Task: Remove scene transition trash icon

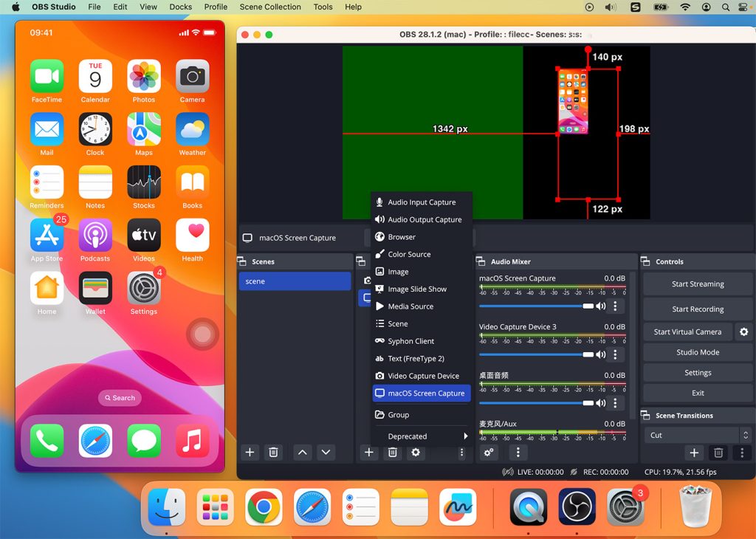Action: pyautogui.click(x=718, y=452)
